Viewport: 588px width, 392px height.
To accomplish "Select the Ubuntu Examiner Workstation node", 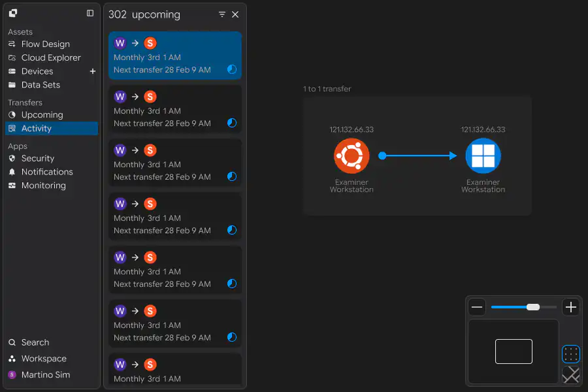I will 351,156.
